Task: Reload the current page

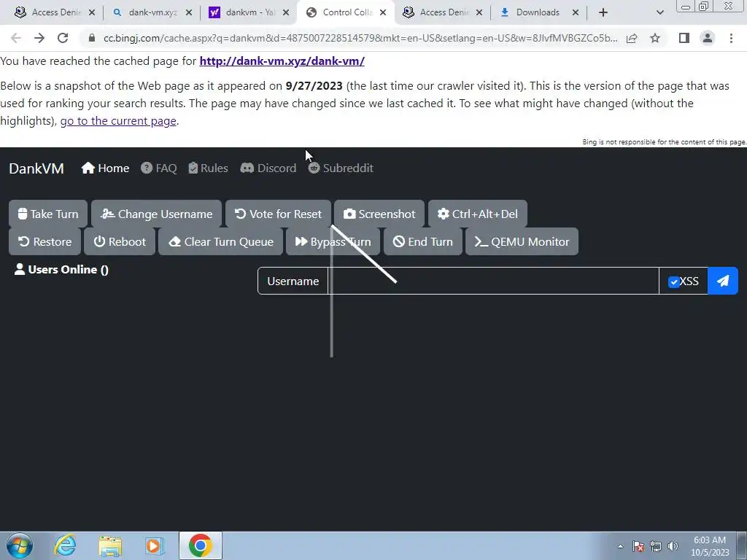Action: pos(63,38)
